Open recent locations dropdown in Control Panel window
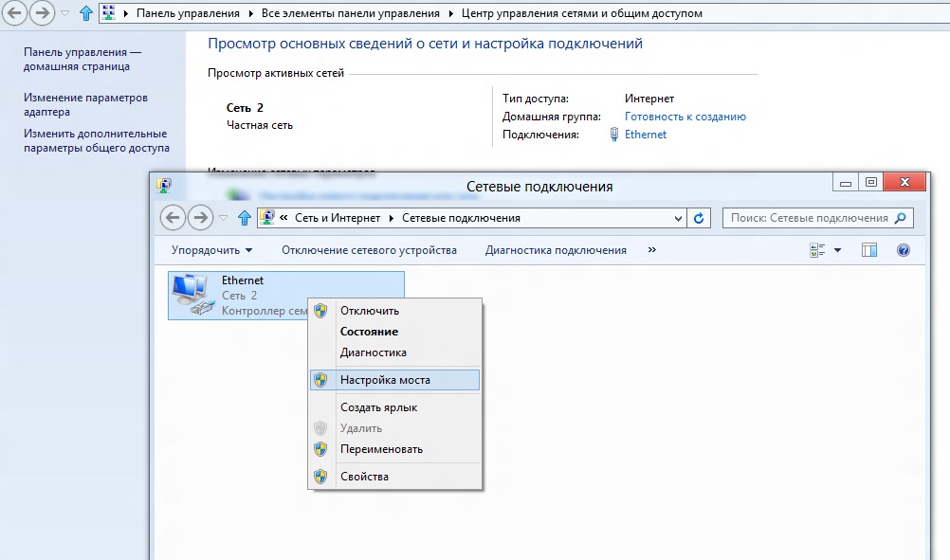Screen dimensions: 950x560 [x=64, y=13]
